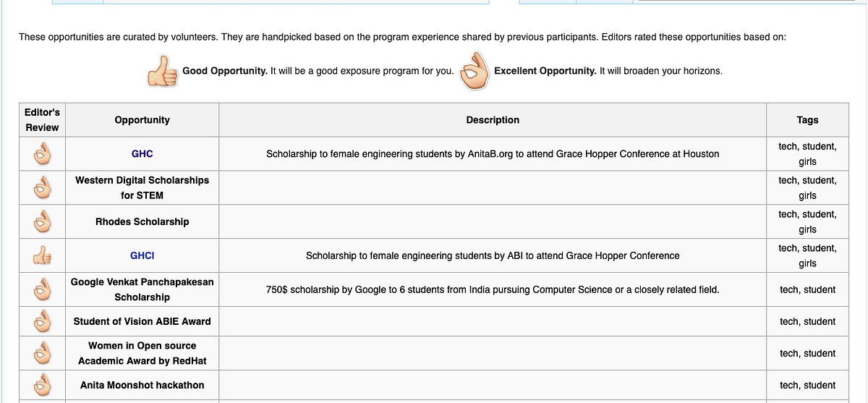This screenshot has width=868, height=403.
Task: Click the Rhodes Scholarship review icon
Action: coord(43,222)
